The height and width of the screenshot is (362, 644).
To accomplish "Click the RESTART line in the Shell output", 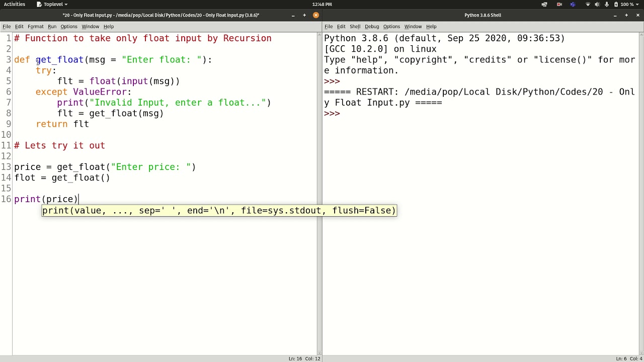I will coord(479,98).
